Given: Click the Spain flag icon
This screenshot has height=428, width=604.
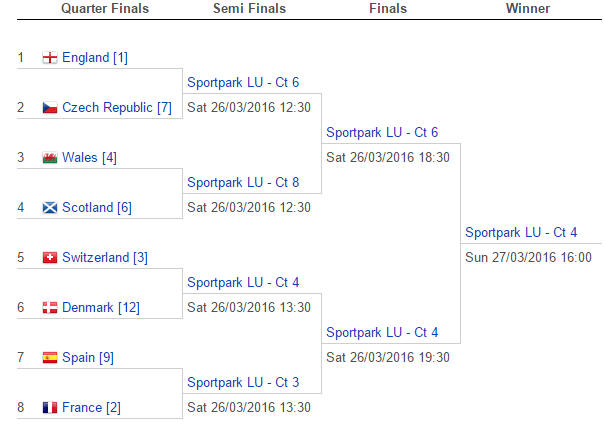Looking at the screenshot, I should tap(49, 358).
